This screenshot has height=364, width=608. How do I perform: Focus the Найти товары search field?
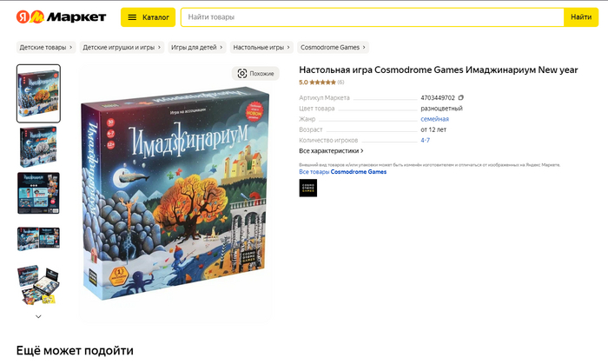click(373, 17)
